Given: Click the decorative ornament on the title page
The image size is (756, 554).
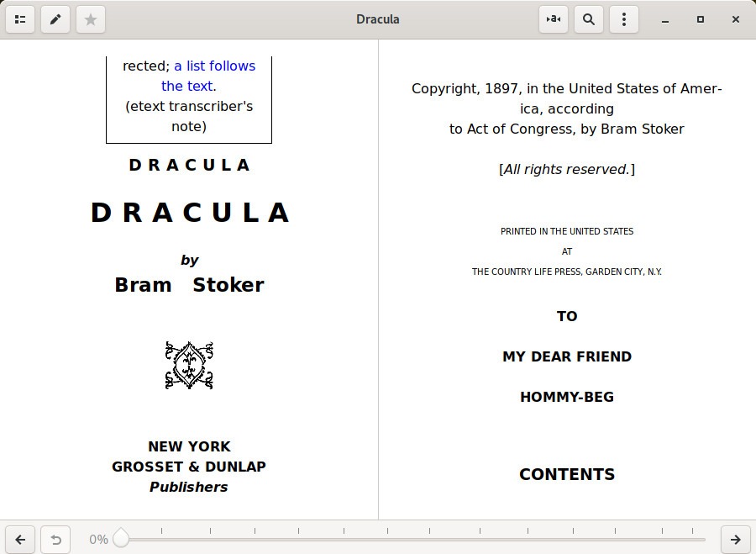Looking at the screenshot, I should point(189,365).
